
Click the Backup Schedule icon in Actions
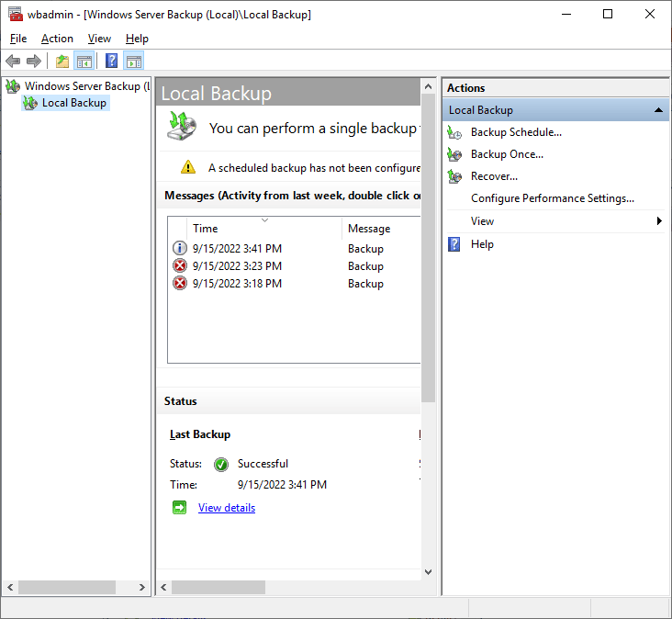(x=454, y=132)
